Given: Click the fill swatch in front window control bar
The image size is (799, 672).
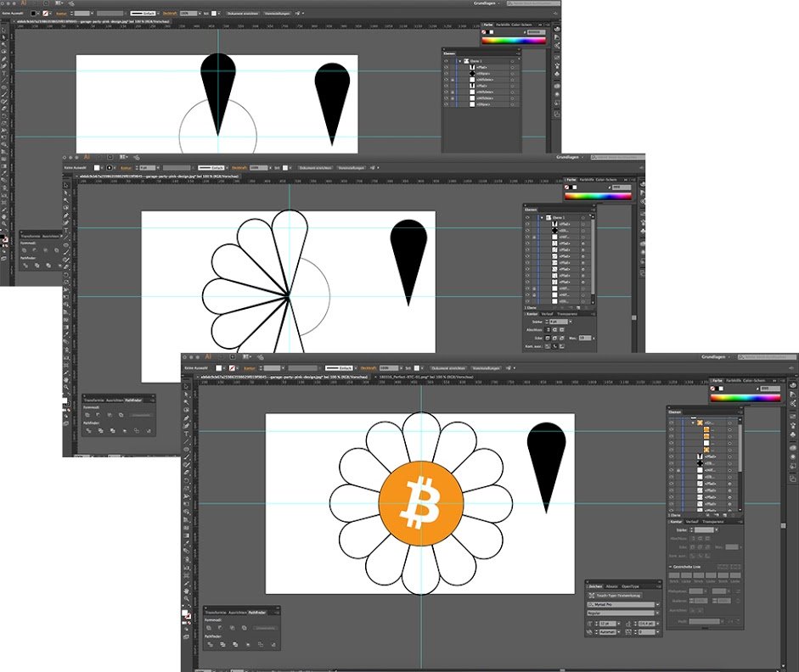Looking at the screenshot, I should [x=218, y=367].
